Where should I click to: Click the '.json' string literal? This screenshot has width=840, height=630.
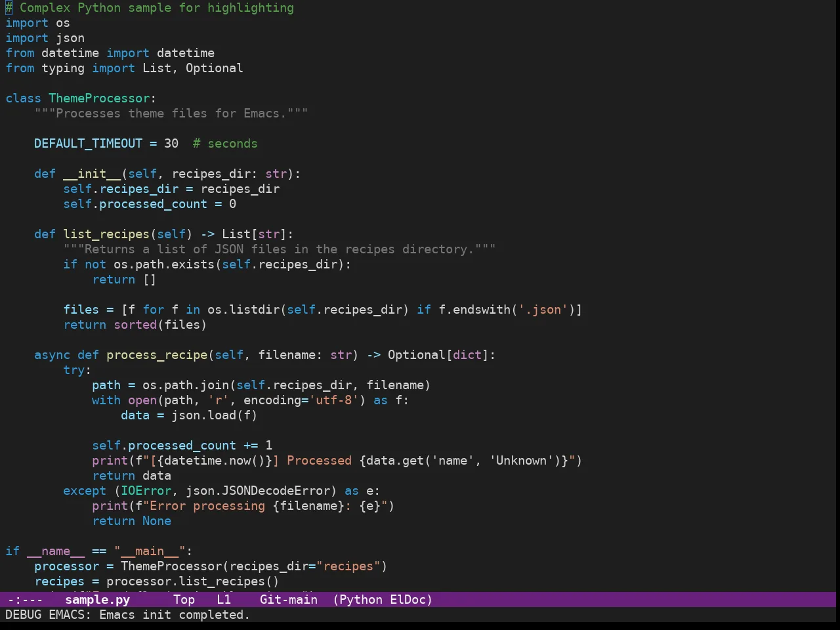543,310
